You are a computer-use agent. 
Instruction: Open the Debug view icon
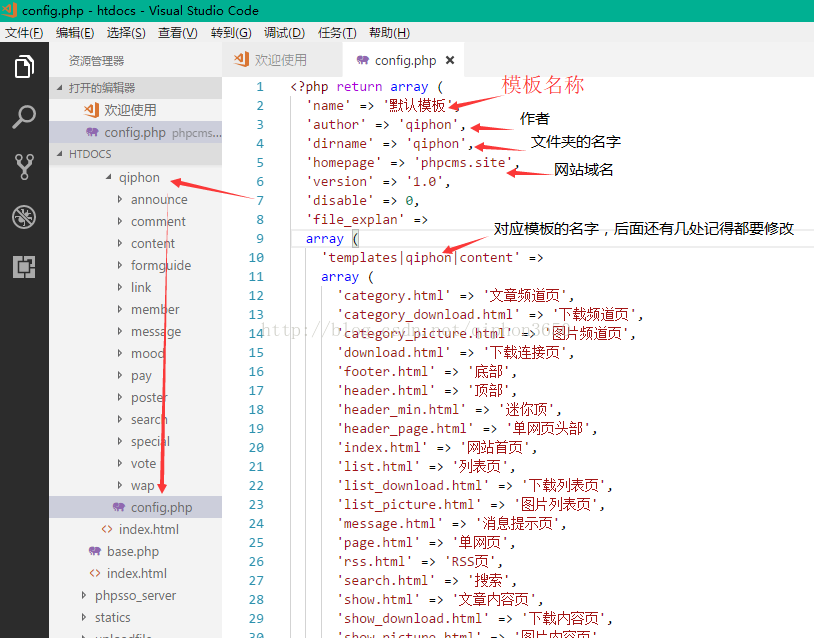24,217
